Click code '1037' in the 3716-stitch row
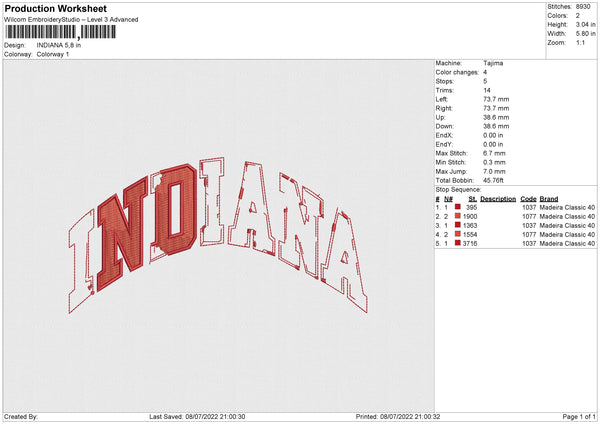This screenshot has width=600, height=424. point(529,243)
